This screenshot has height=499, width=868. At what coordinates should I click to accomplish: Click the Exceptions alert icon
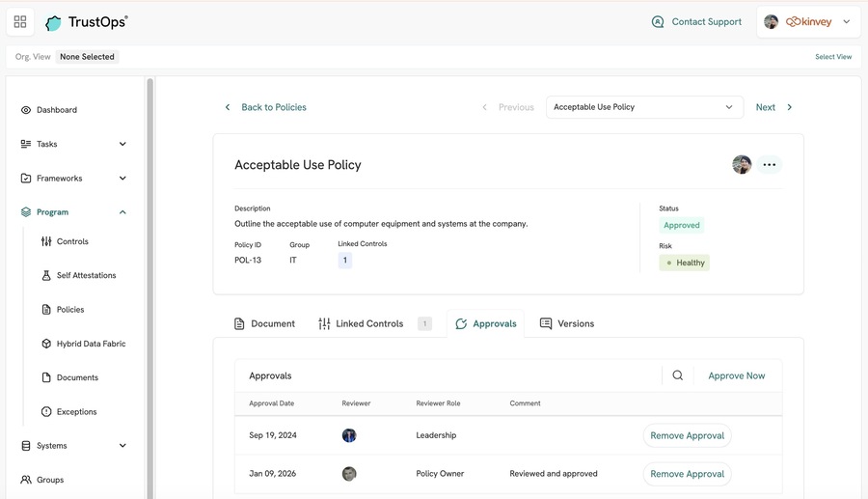tap(46, 411)
